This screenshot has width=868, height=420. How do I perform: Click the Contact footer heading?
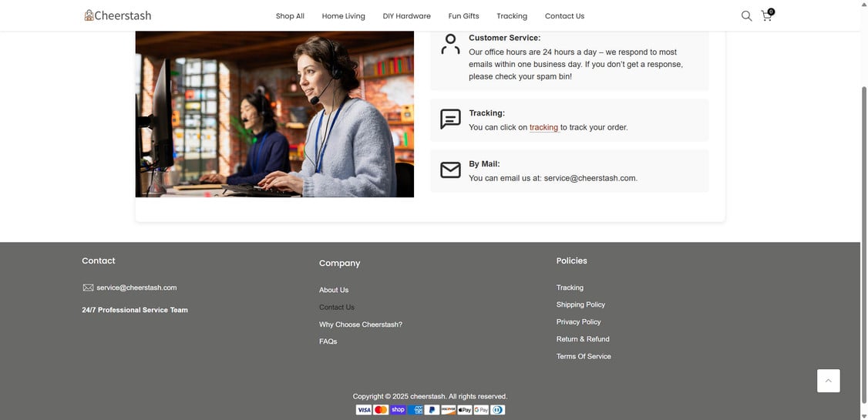click(99, 260)
